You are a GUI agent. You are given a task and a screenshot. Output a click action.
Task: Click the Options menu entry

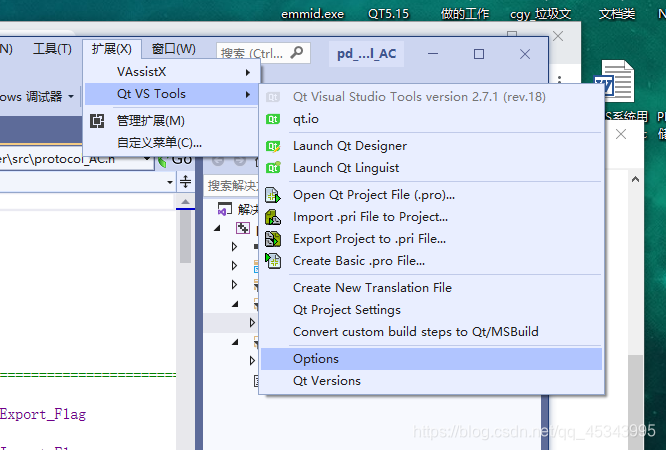(x=431, y=359)
